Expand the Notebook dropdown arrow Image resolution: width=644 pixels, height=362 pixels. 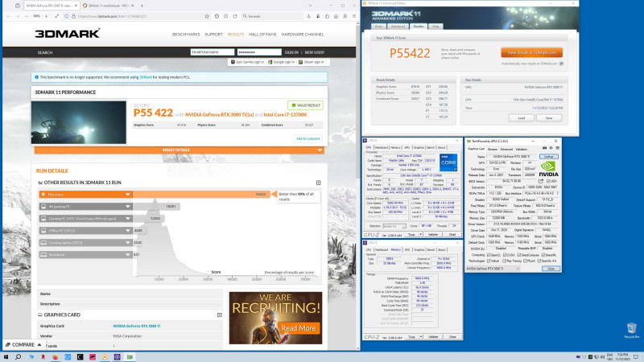[x=128, y=255]
